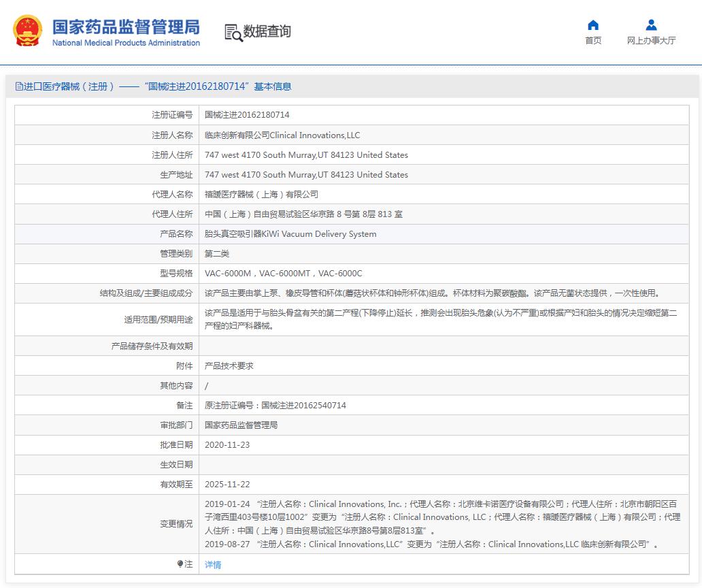
Task: Click the 型号规格 row label
Action: click(x=176, y=273)
